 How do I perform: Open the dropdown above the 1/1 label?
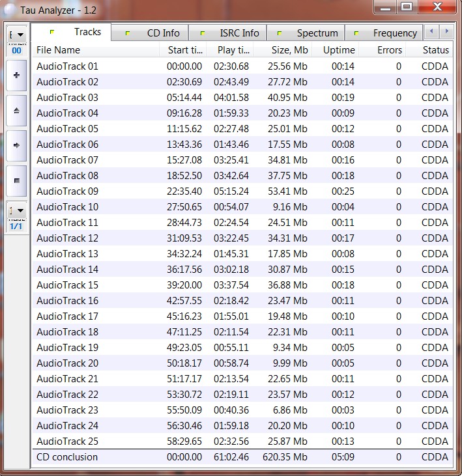16,210
